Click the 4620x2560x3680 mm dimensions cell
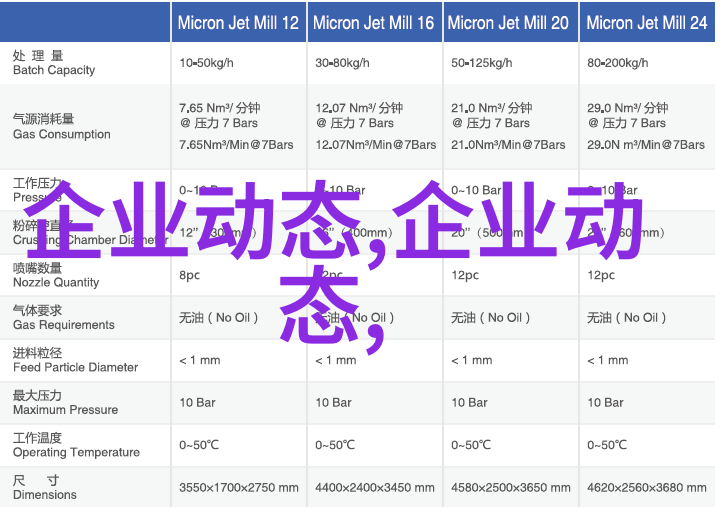The height and width of the screenshot is (507, 722). [x=646, y=487]
